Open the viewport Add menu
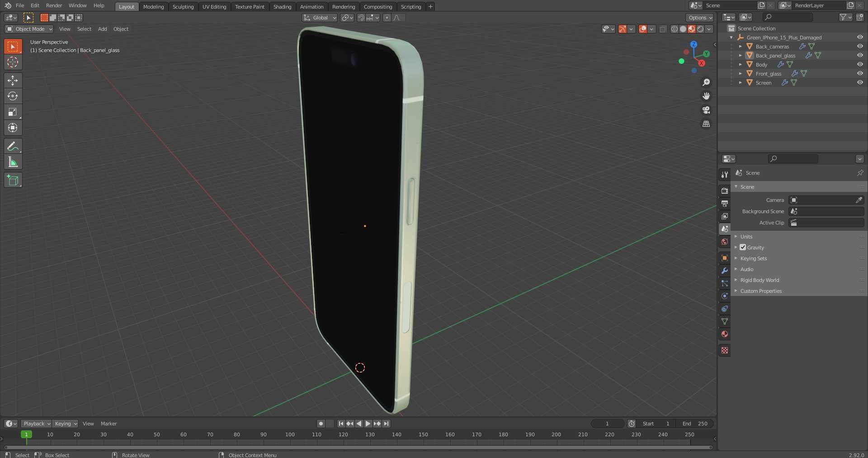Screen dimensions: 868x458 coord(103,29)
